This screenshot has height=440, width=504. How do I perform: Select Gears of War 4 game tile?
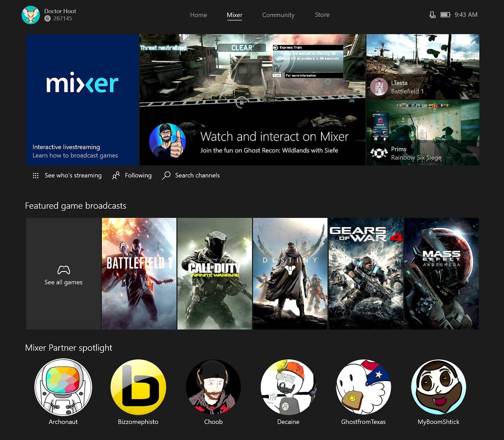366,274
